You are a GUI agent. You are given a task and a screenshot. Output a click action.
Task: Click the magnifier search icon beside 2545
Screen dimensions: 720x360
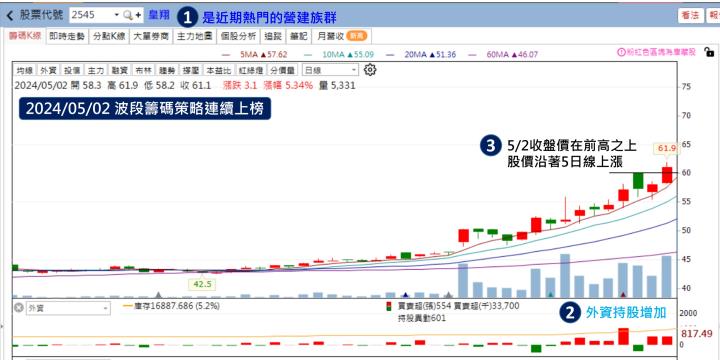point(128,15)
